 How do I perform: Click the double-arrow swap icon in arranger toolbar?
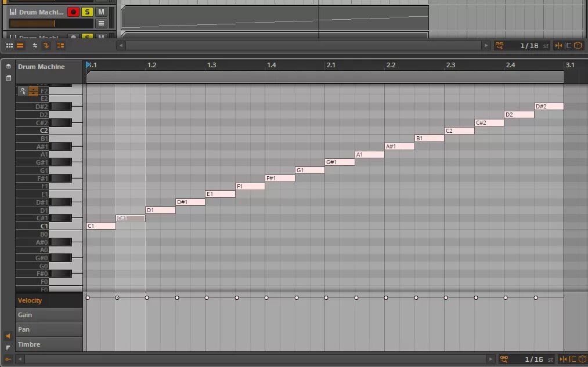(35, 46)
